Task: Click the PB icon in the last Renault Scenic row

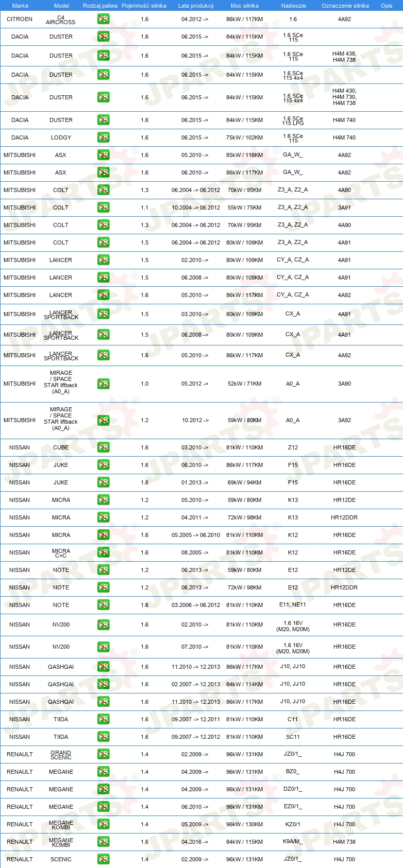Action: pos(103,859)
